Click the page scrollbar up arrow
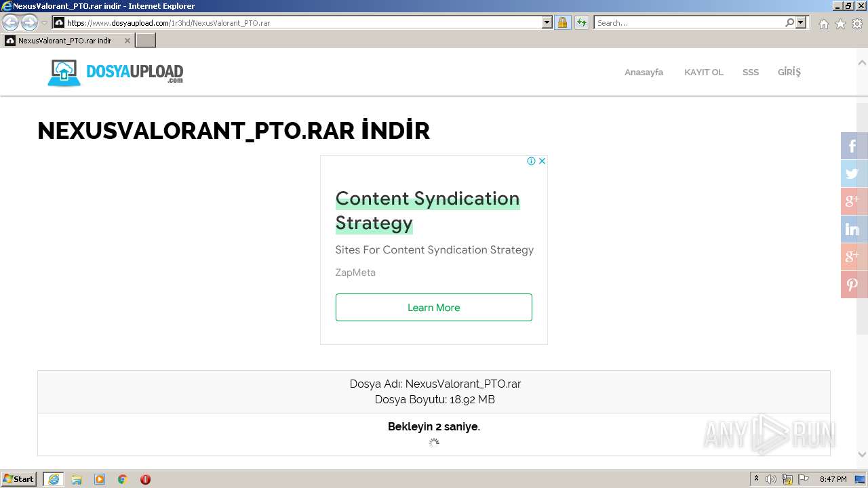The width and height of the screenshot is (868, 488). tap(862, 62)
